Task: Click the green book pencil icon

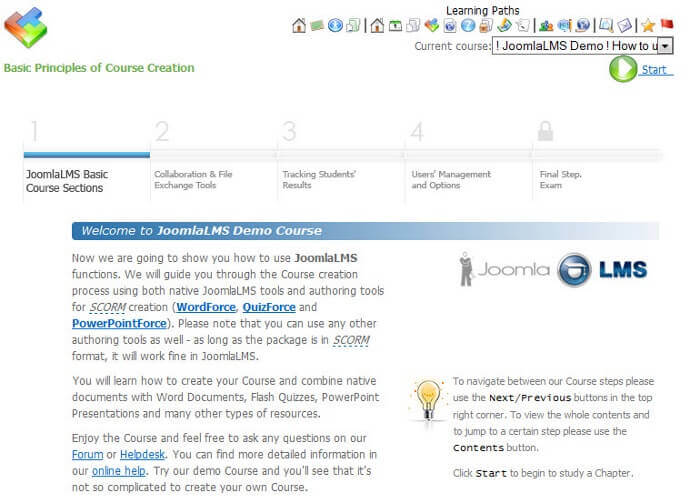Action: [x=504, y=25]
